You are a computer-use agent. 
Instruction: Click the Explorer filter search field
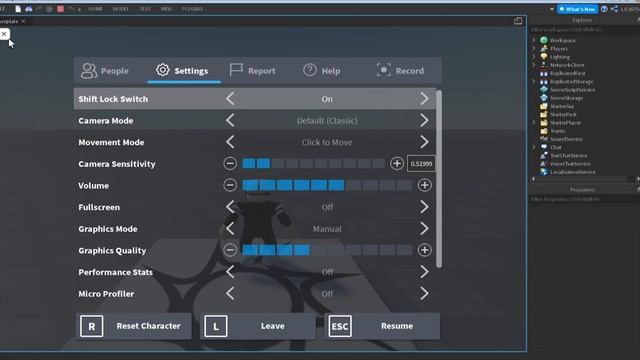coord(584,29)
